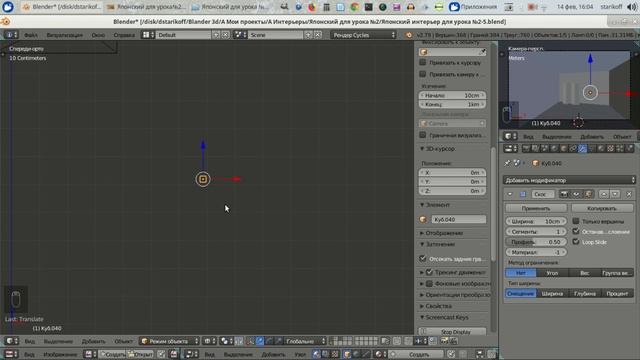Screen dimensions: 640x360
Task: Move bevel modifier down arrow icon
Action: (615, 194)
